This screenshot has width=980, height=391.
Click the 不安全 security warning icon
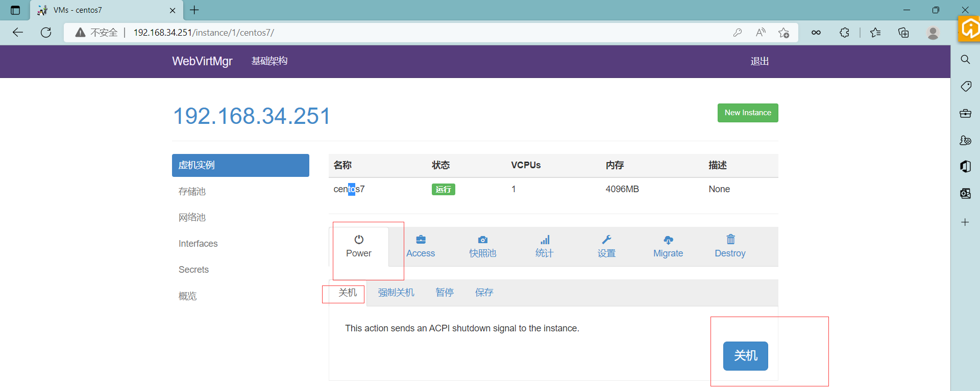80,33
